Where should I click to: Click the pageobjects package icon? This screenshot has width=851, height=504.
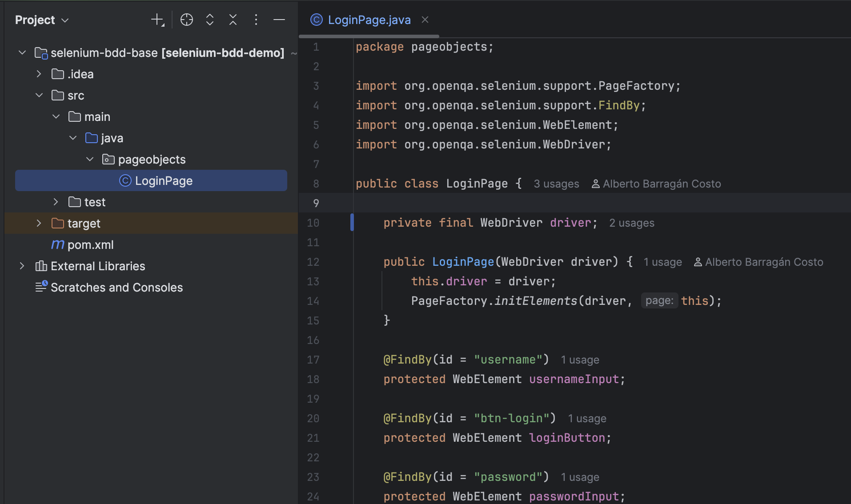pyautogui.click(x=108, y=159)
